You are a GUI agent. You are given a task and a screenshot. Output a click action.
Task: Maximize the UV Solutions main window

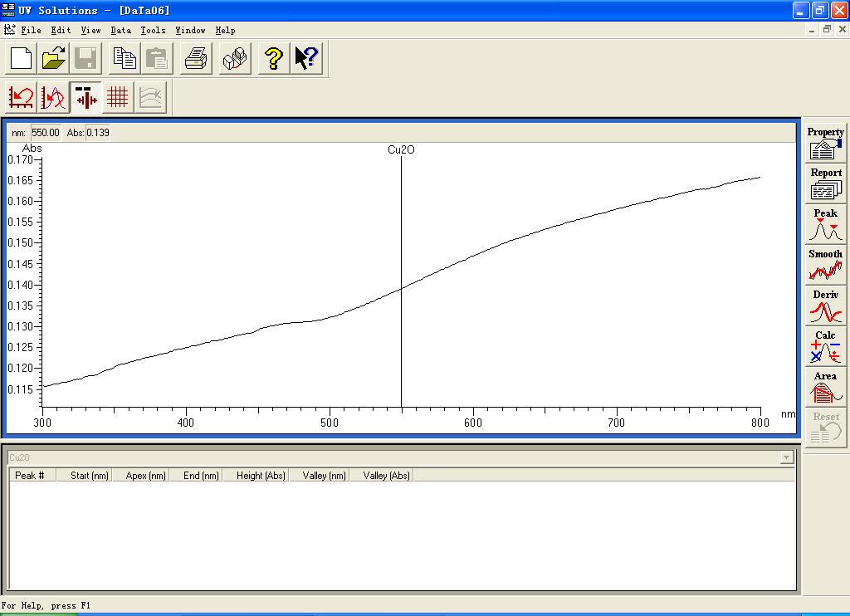click(820, 10)
